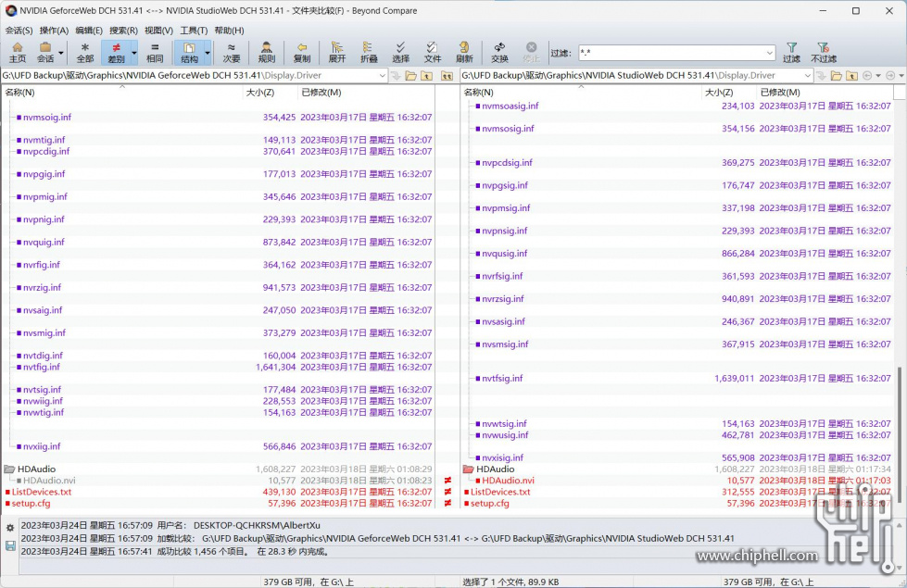
Task: Apply the 过滤 (Filter) funnel icon
Action: point(791,53)
